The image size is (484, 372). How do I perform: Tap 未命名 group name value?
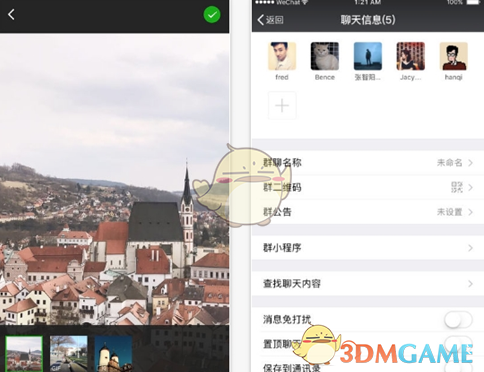[x=450, y=163]
